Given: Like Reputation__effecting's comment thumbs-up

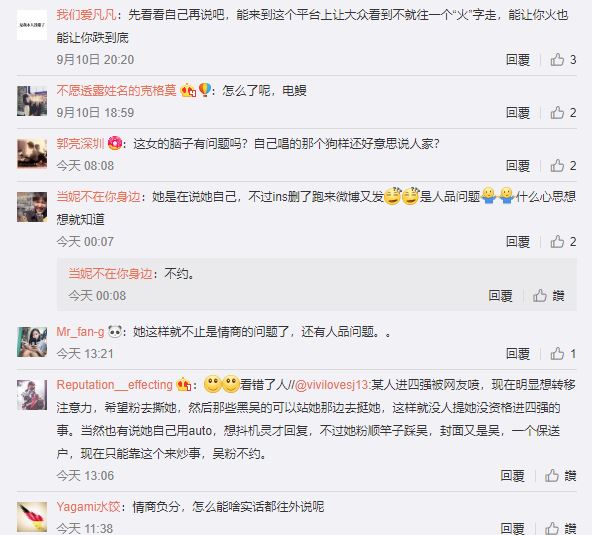Looking at the screenshot, I should 560,476.
